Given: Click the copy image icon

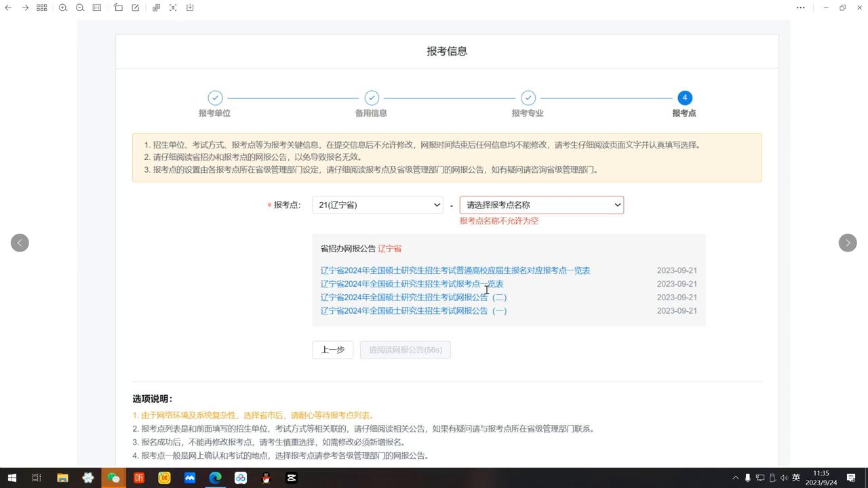Looking at the screenshot, I should pos(155,7).
